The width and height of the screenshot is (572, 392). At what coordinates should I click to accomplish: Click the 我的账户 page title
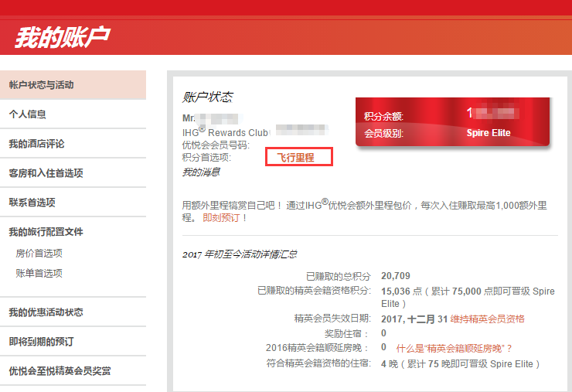click(x=63, y=37)
